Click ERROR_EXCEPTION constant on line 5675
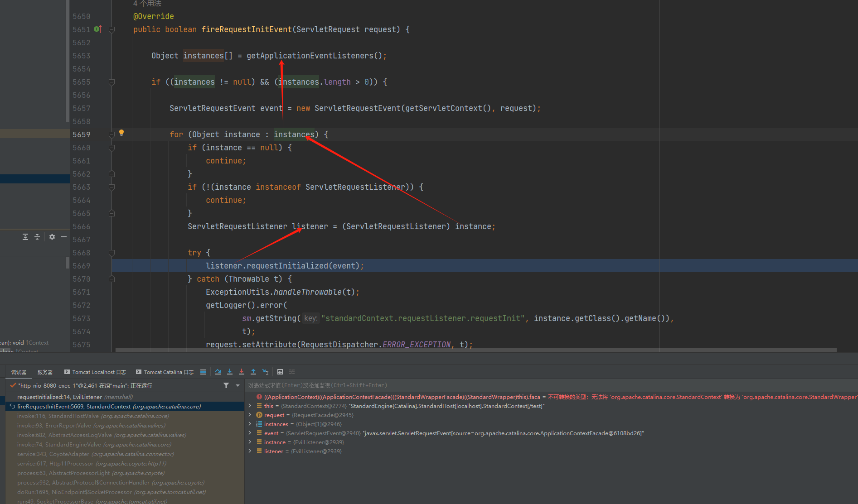The height and width of the screenshot is (504, 858). (x=417, y=345)
